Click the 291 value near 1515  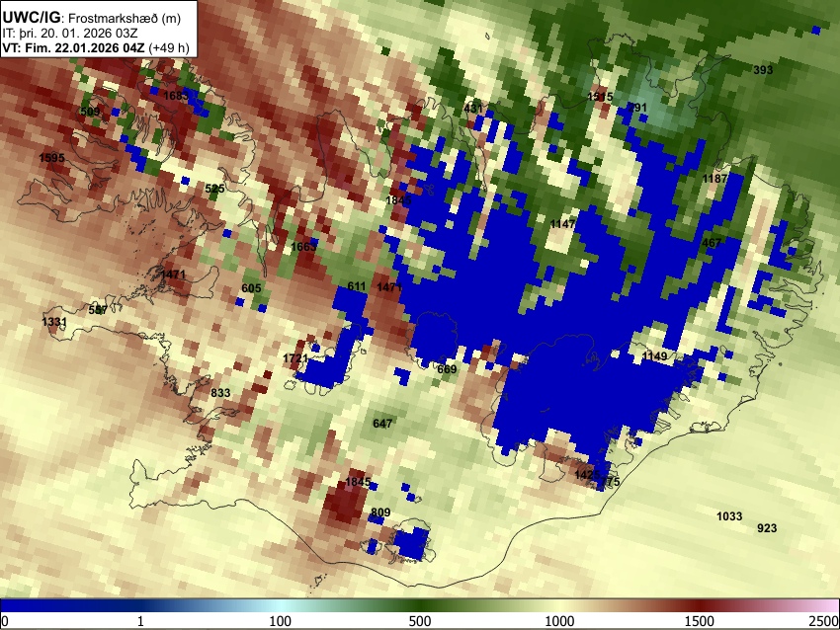pos(637,108)
